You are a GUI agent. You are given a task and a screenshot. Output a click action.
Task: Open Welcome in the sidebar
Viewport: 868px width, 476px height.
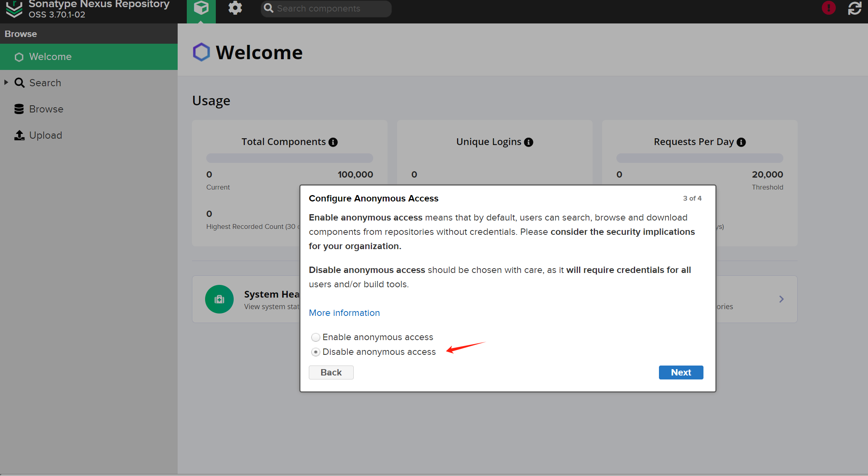89,57
